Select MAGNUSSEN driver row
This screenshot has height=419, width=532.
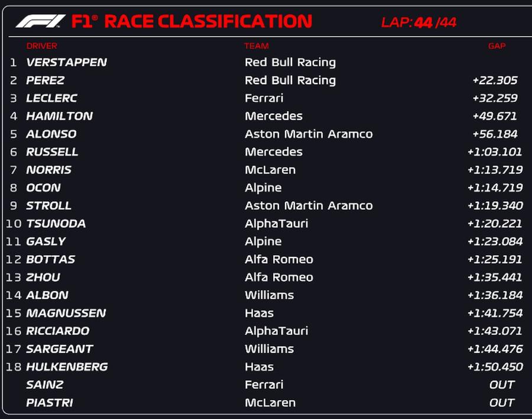(265, 313)
